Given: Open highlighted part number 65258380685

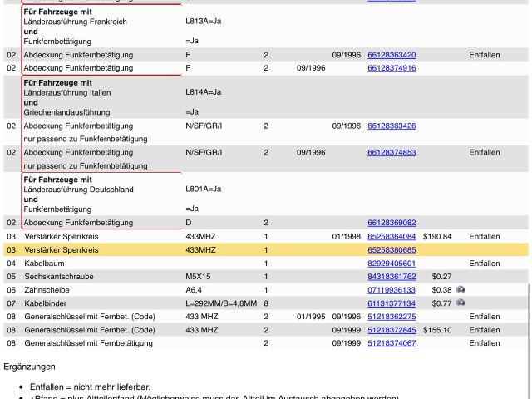Looking at the screenshot, I should (392, 250).
